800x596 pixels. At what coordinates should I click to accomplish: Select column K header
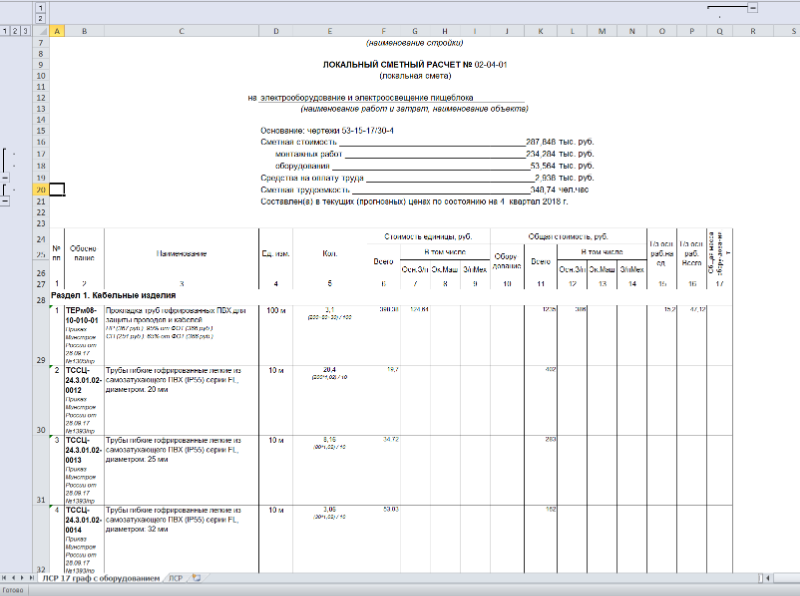541,31
